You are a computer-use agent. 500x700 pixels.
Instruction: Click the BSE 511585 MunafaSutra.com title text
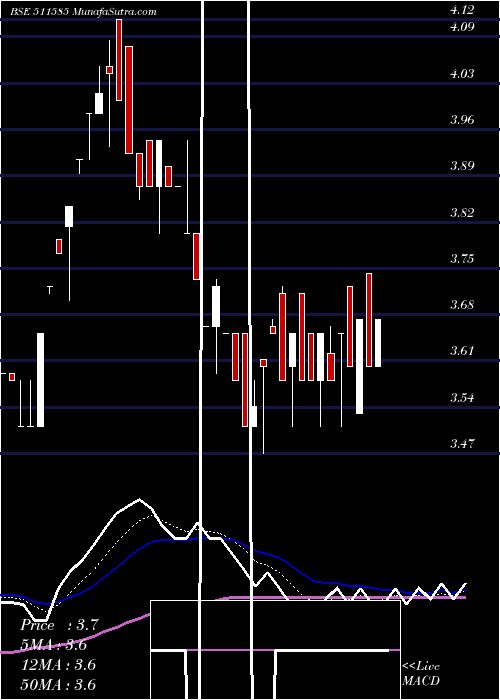coord(83,12)
